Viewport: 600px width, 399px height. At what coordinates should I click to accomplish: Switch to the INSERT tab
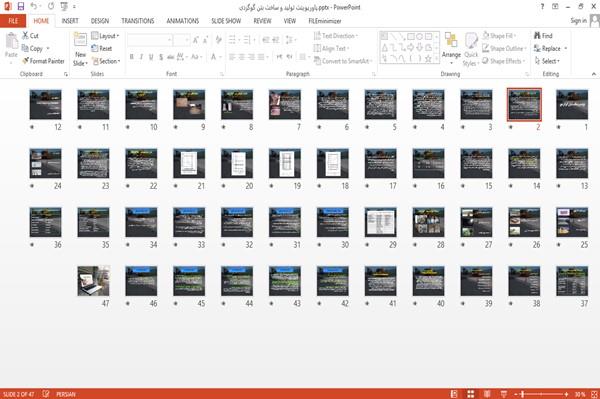tap(70, 21)
